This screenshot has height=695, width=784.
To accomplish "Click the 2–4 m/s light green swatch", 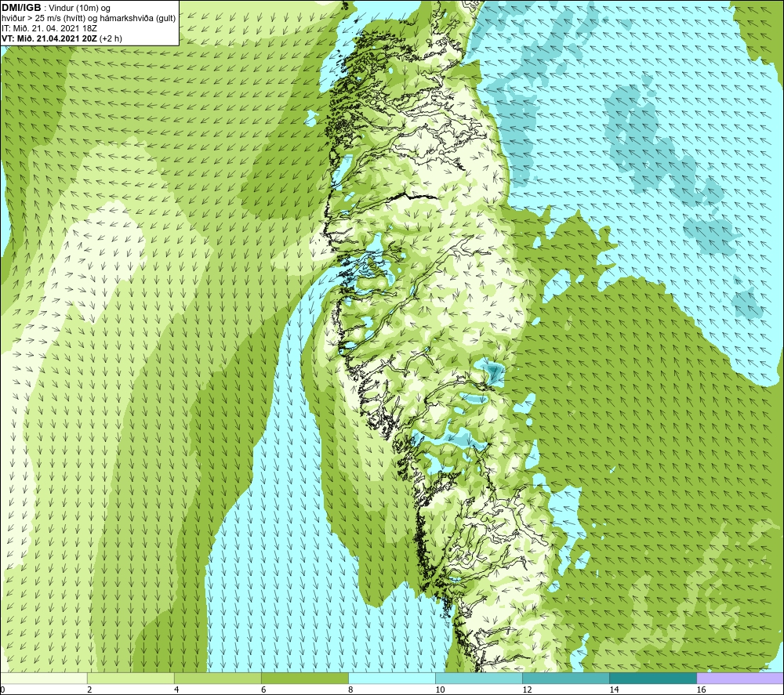I will (x=131, y=678).
